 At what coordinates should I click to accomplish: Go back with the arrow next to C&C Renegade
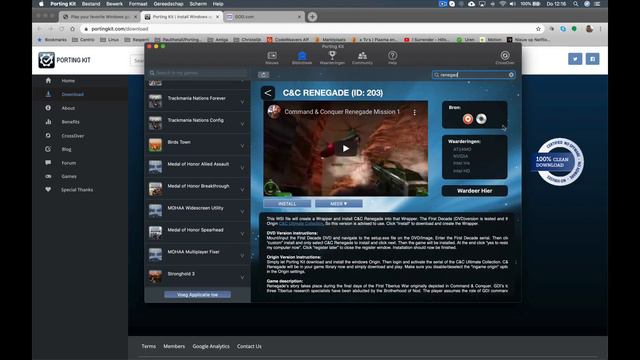point(268,93)
